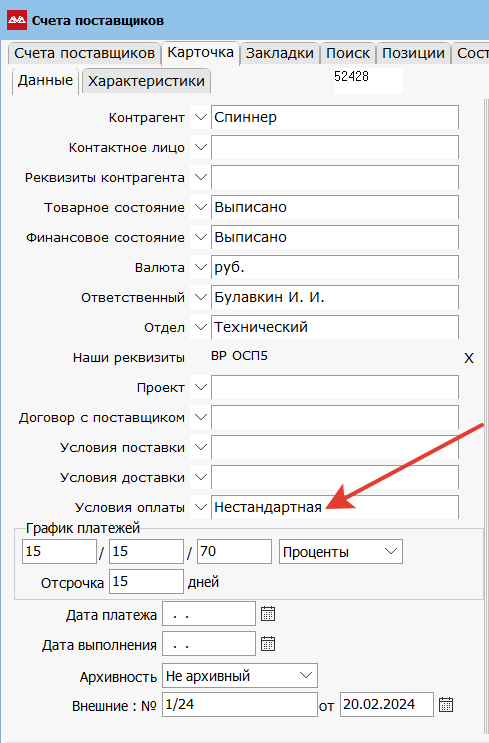Go to the Поиск tab
The image size is (489, 743).
pos(348,53)
